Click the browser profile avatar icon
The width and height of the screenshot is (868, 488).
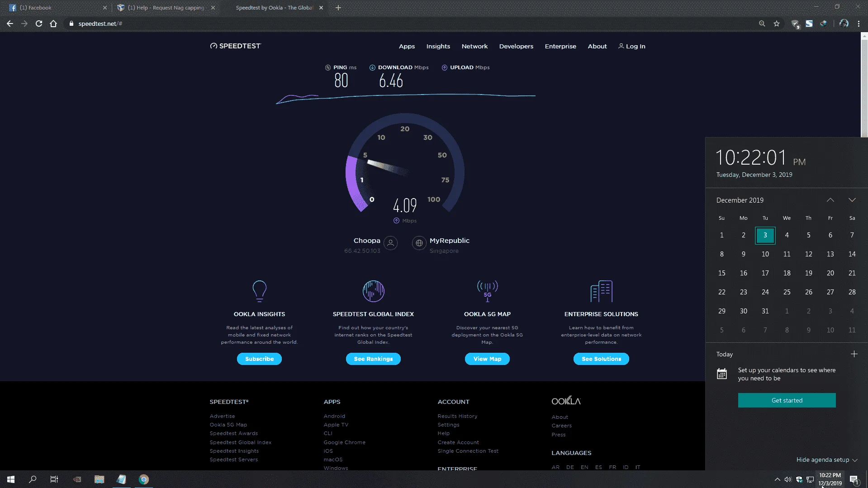[x=844, y=24]
